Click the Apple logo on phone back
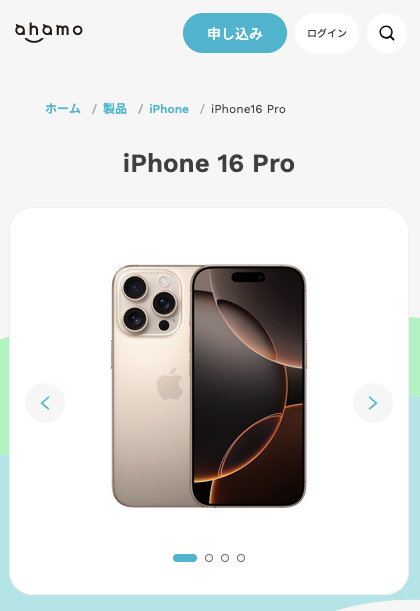The image size is (420, 611). click(170, 383)
